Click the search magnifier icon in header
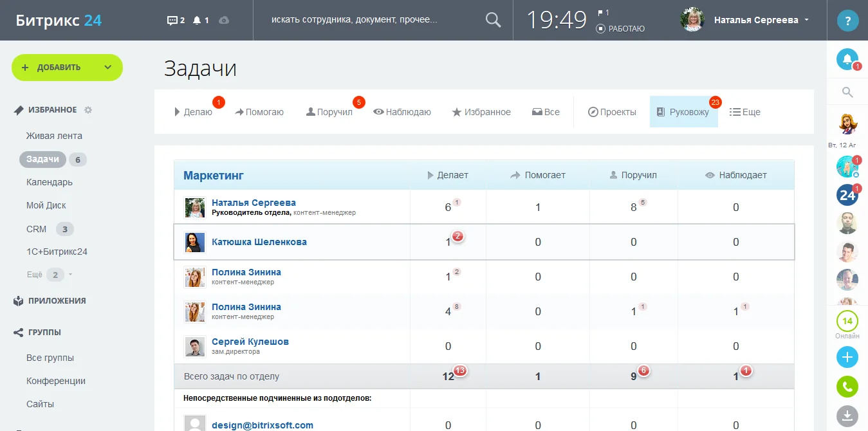Screen dimensions: 868x431 click(493, 20)
